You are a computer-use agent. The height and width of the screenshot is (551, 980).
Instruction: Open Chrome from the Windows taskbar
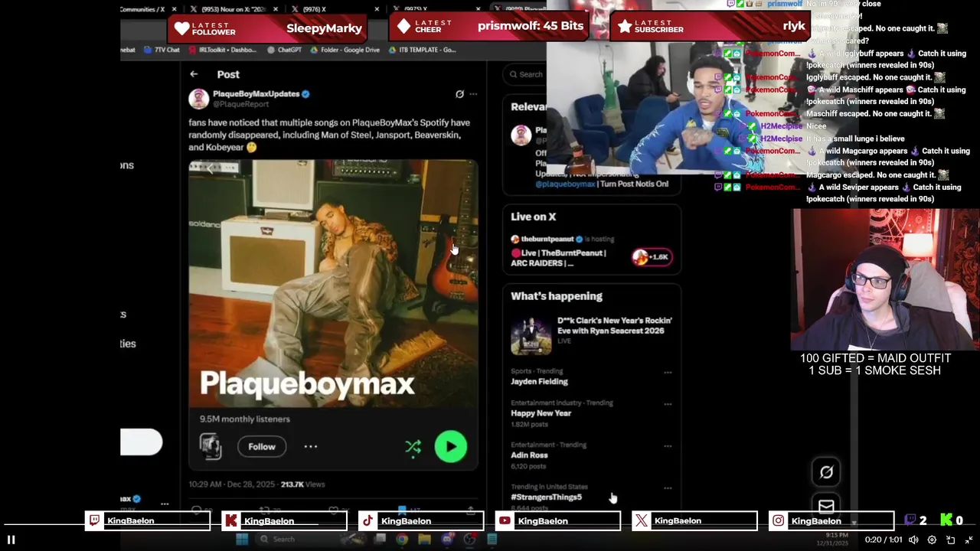click(x=402, y=540)
